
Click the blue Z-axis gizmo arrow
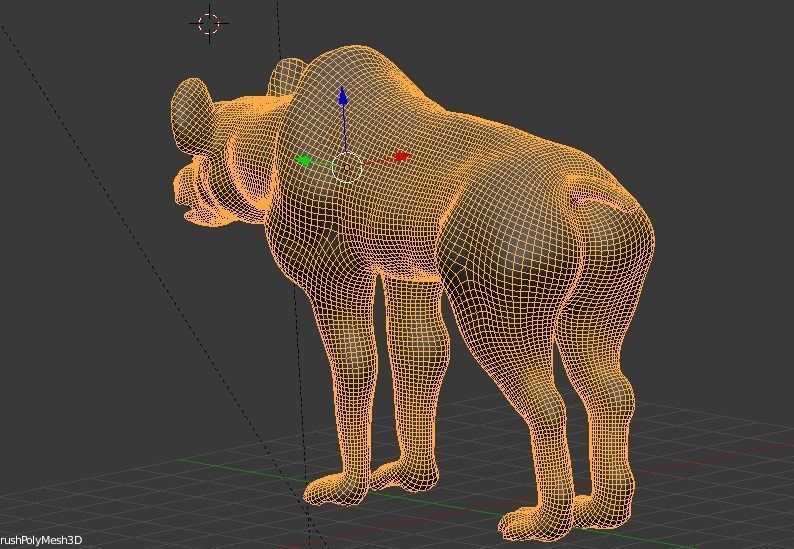pyautogui.click(x=343, y=96)
